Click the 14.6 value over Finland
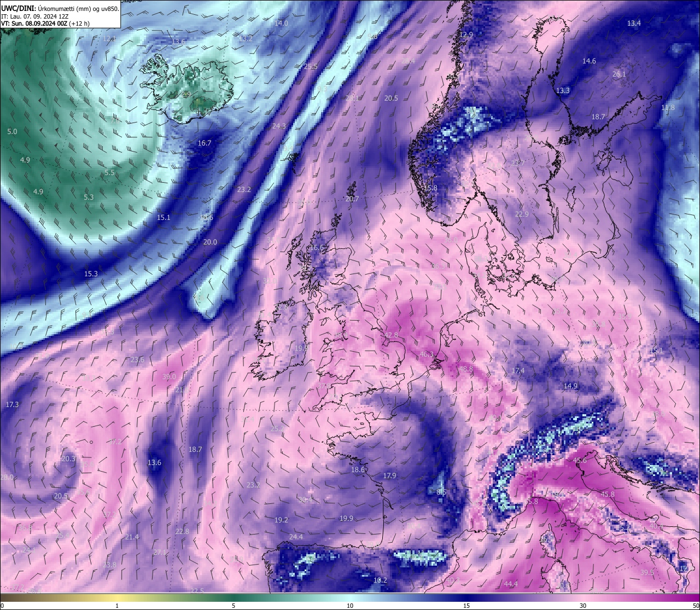700x610 pixels. coord(589,61)
